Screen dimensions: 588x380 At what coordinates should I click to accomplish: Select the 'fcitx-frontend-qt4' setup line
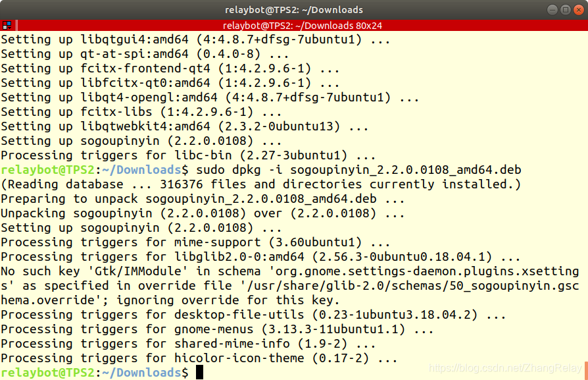coord(170,68)
